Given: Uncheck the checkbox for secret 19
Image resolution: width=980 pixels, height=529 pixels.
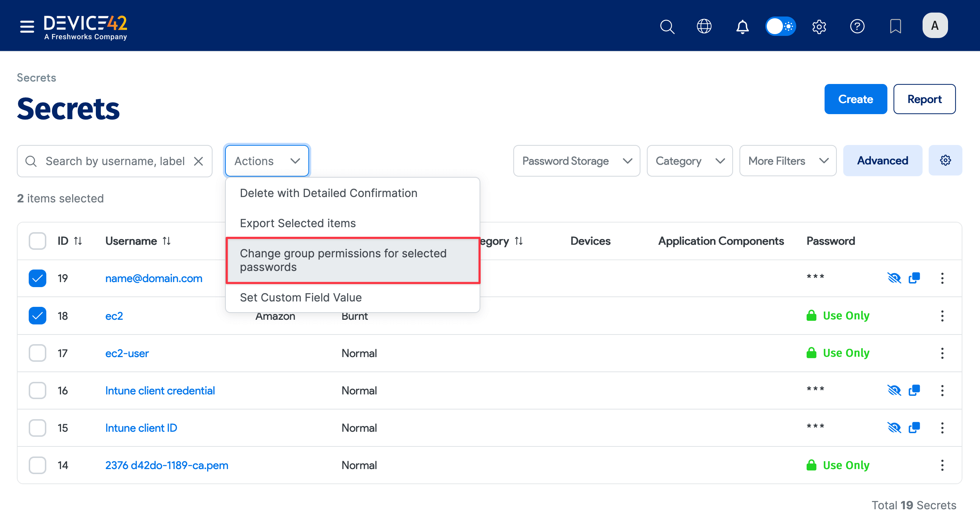Looking at the screenshot, I should pyautogui.click(x=37, y=278).
